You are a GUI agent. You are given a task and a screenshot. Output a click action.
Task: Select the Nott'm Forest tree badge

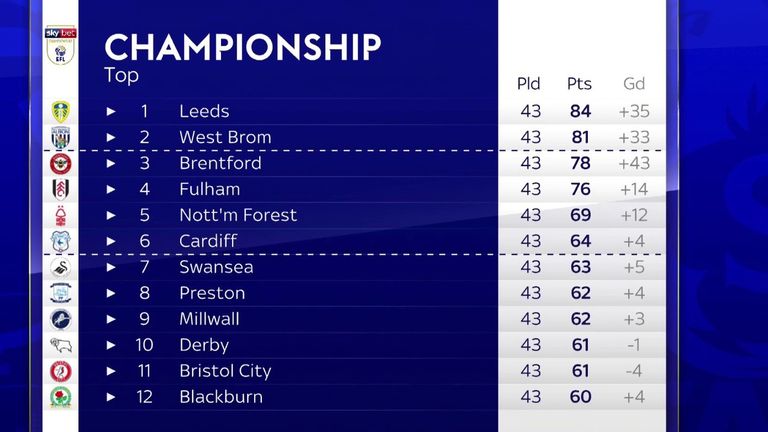coord(61,216)
